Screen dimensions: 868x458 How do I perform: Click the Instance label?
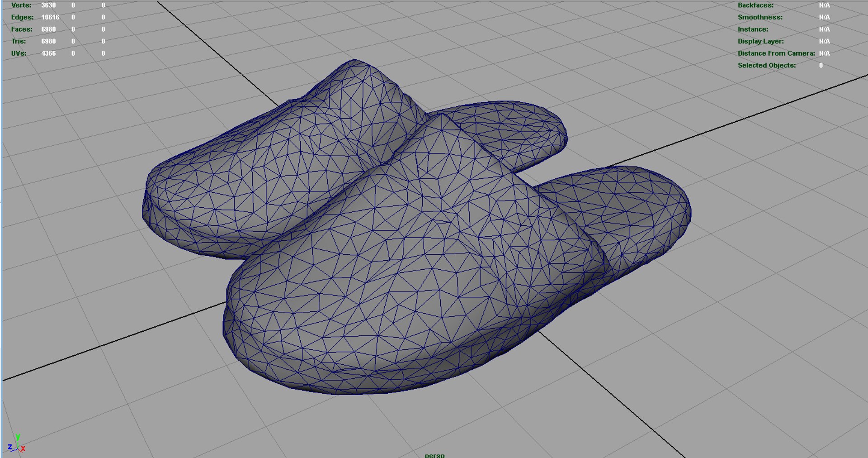point(753,29)
